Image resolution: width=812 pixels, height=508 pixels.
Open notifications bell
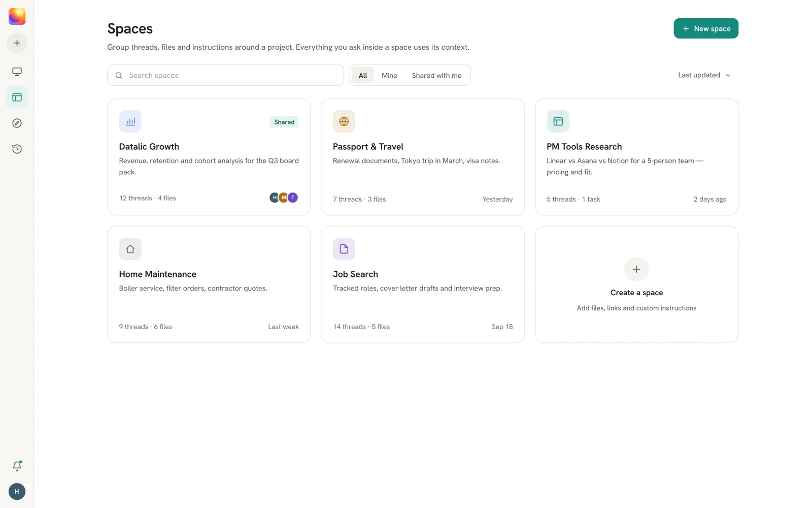pos(17,466)
